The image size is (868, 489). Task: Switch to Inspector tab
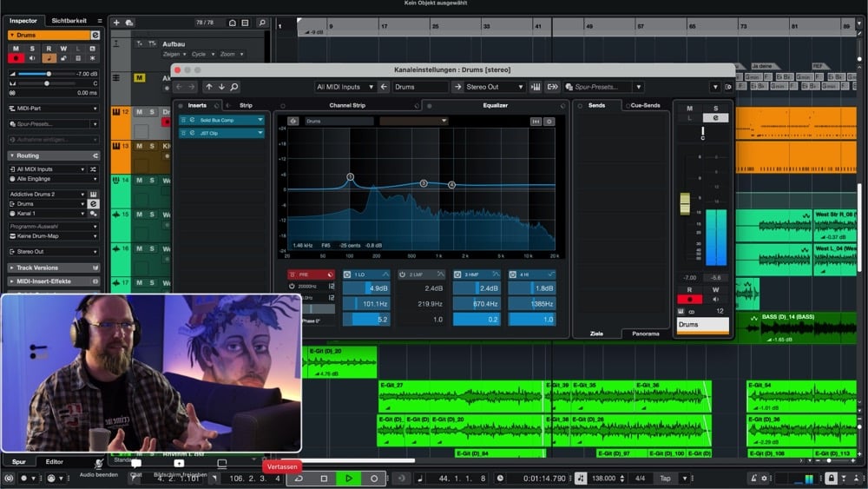[x=23, y=21]
